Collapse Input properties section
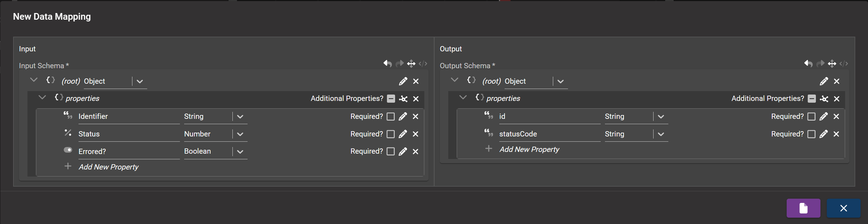Viewport: 868px width, 224px height. click(x=42, y=97)
